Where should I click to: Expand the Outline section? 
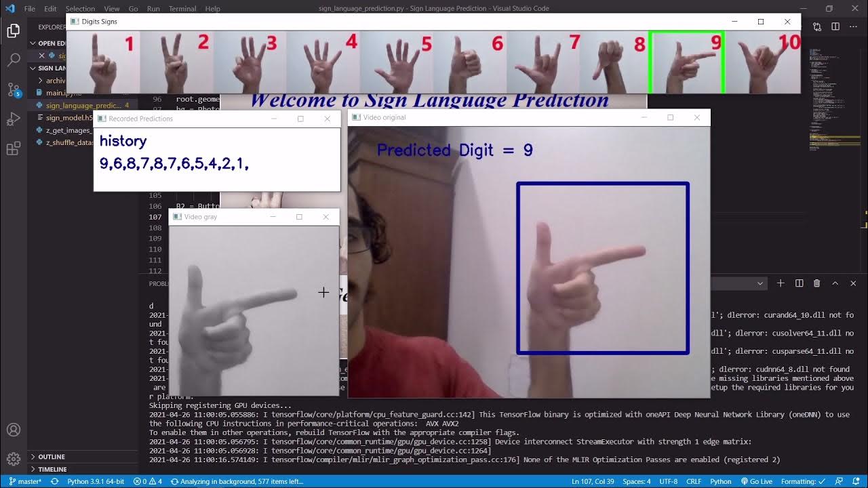[83, 457]
